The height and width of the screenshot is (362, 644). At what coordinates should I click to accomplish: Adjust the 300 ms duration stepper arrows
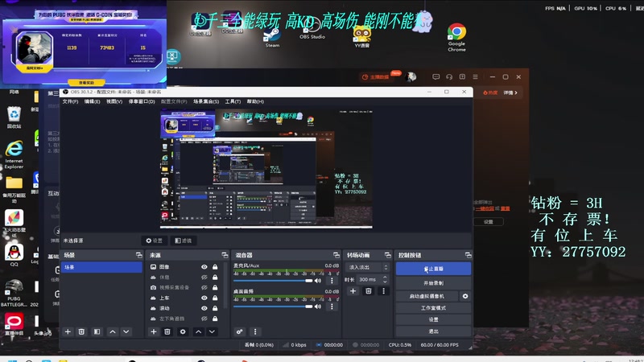(385, 279)
